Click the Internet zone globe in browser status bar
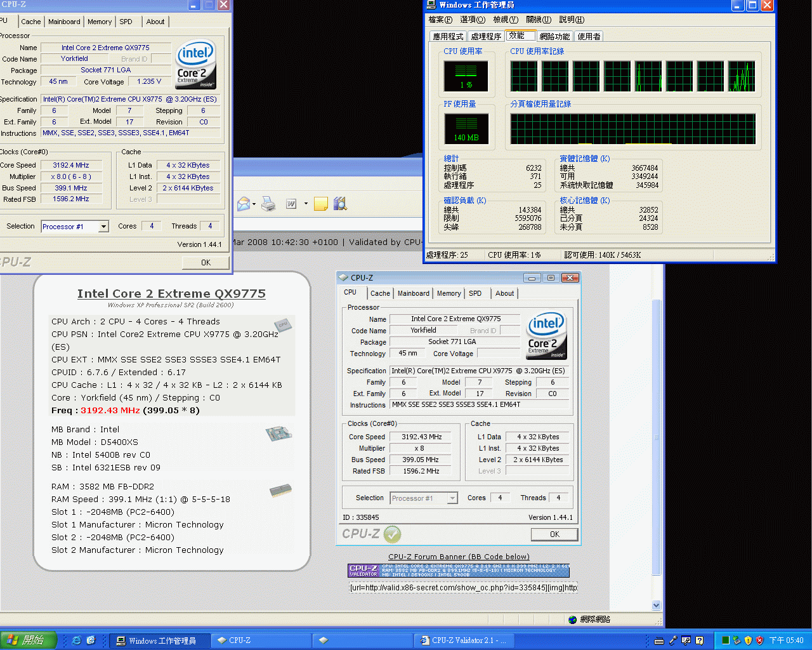Viewport: 812px width, 650px height. point(573,620)
